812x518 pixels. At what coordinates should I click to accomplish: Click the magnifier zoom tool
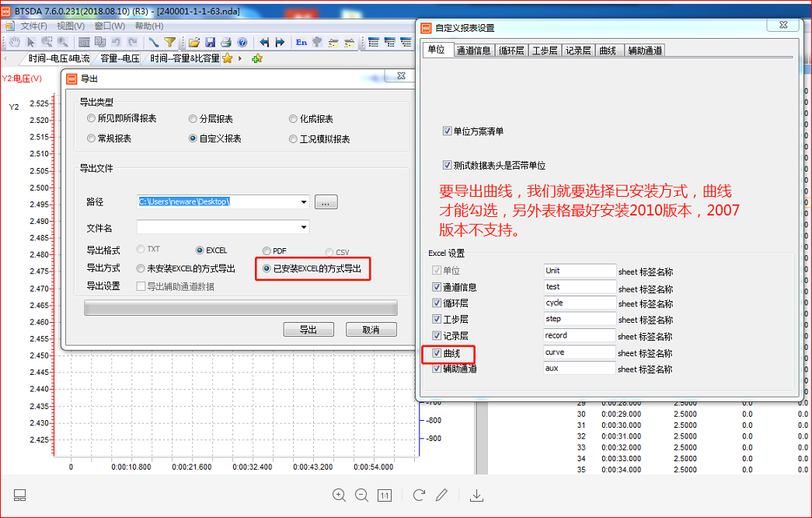(x=63, y=42)
